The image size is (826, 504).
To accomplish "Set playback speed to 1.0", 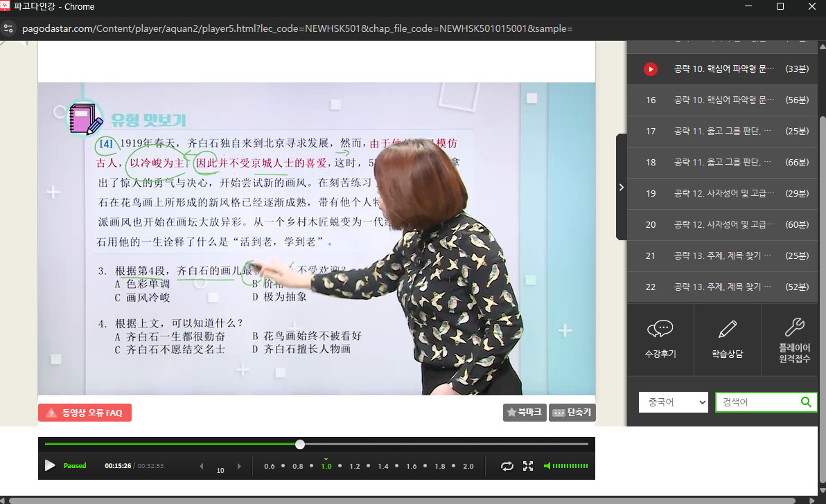I will click(326, 466).
